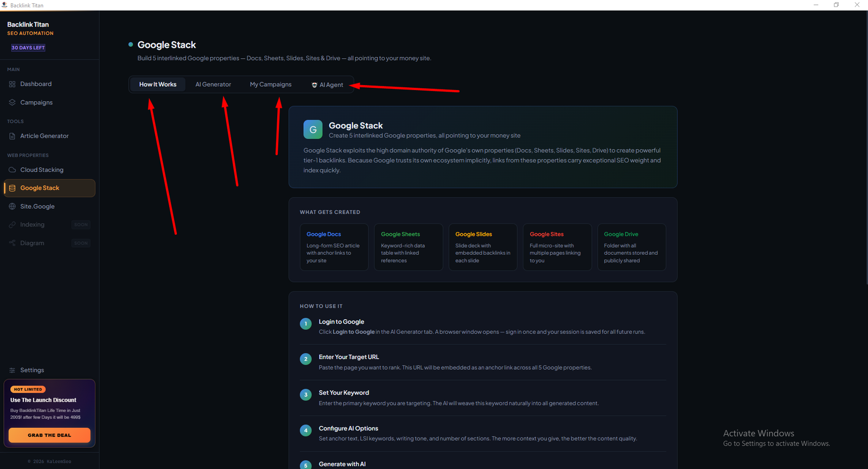868x469 pixels.
Task: Switch to the How It Works tab
Action: (158, 85)
